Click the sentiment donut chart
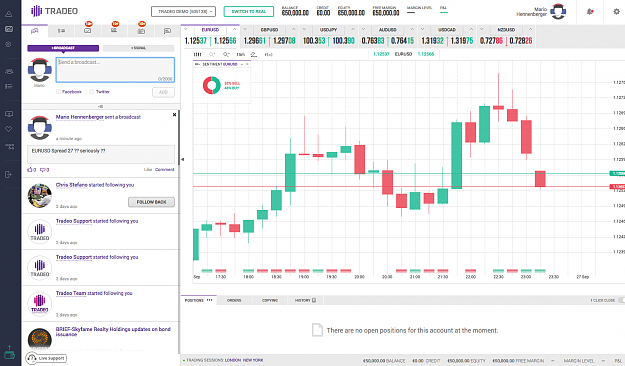Viewport: 625px width, 366px height. pyautogui.click(x=212, y=85)
